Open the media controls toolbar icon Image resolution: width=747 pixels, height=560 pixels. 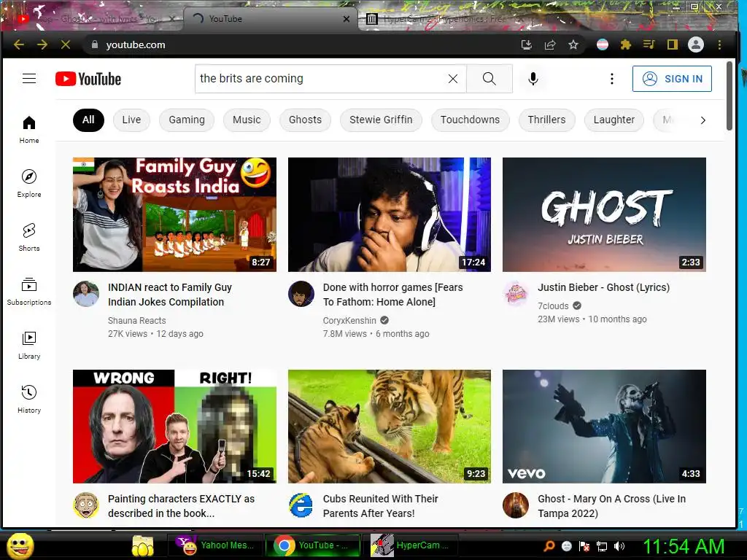649,44
